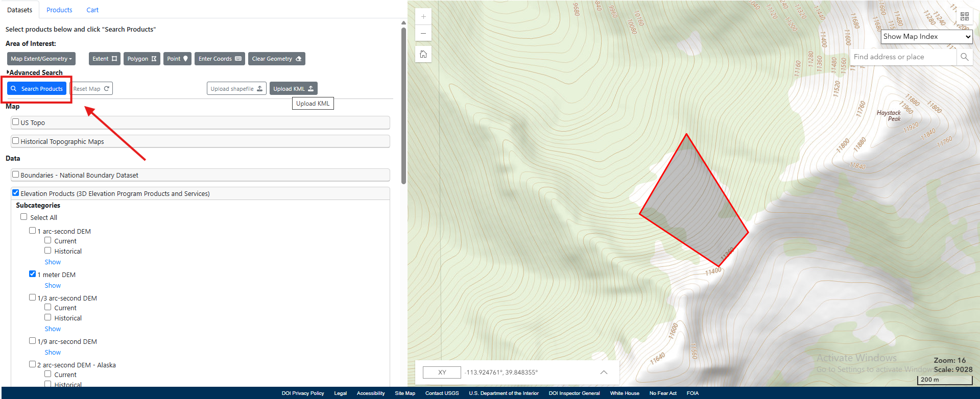The image size is (980, 399).
Task: Click the map zoom out minus icon
Action: [x=423, y=34]
